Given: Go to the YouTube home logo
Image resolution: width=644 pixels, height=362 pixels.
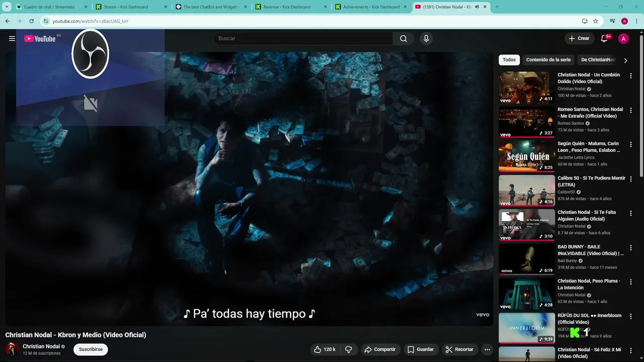Looking at the screenshot, I should click(40, 39).
